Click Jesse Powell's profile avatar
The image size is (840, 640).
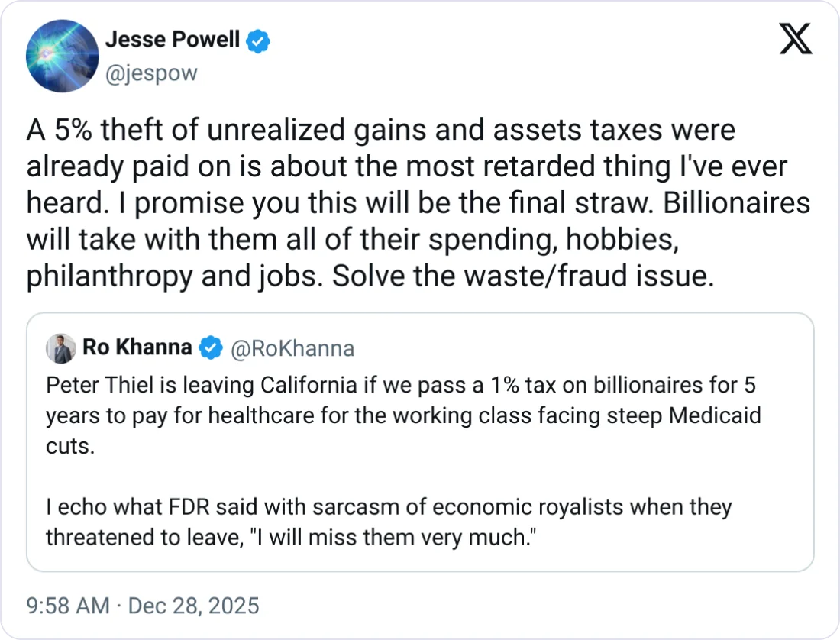pos(62,56)
